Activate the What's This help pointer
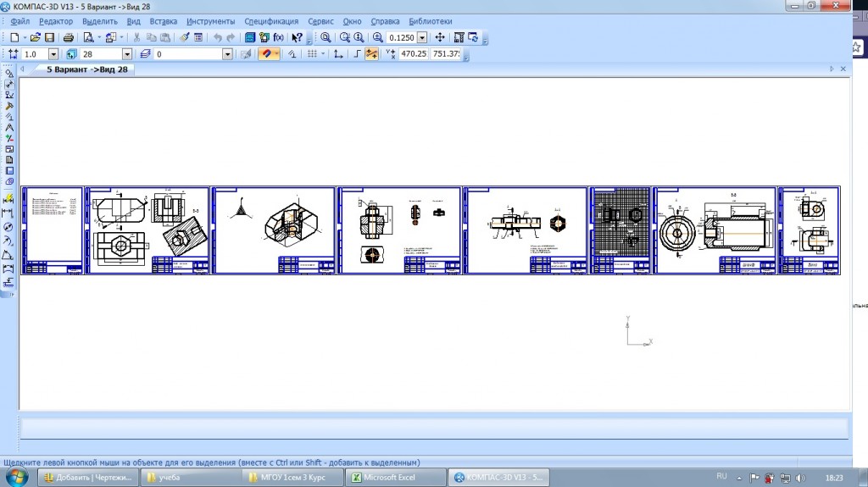Image resolution: width=868 pixels, height=487 pixels. click(x=297, y=37)
